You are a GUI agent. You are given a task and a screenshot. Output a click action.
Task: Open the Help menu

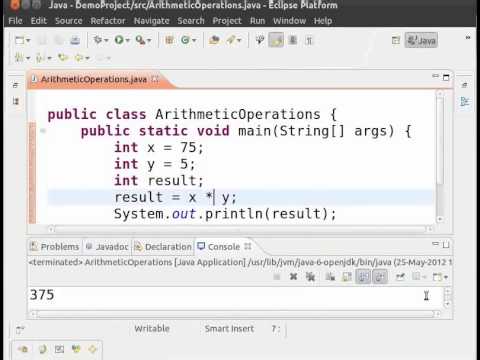[x=323, y=21]
